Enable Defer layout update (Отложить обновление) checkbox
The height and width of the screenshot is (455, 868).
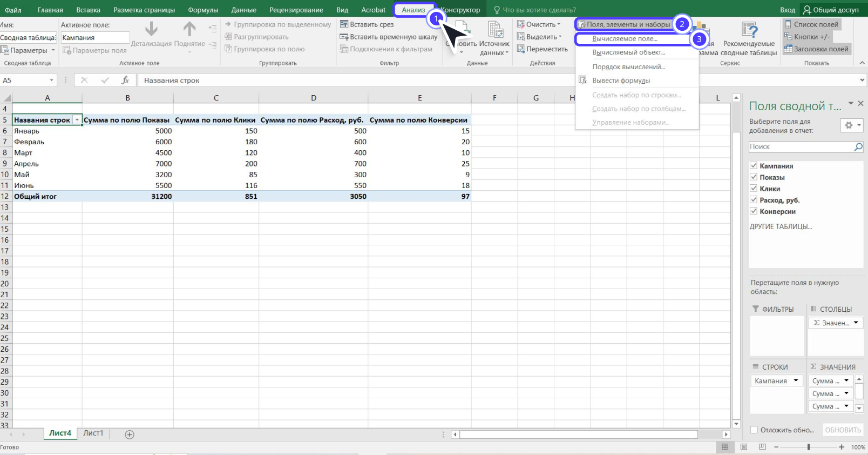pyautogui.click(x=754, y=430)
